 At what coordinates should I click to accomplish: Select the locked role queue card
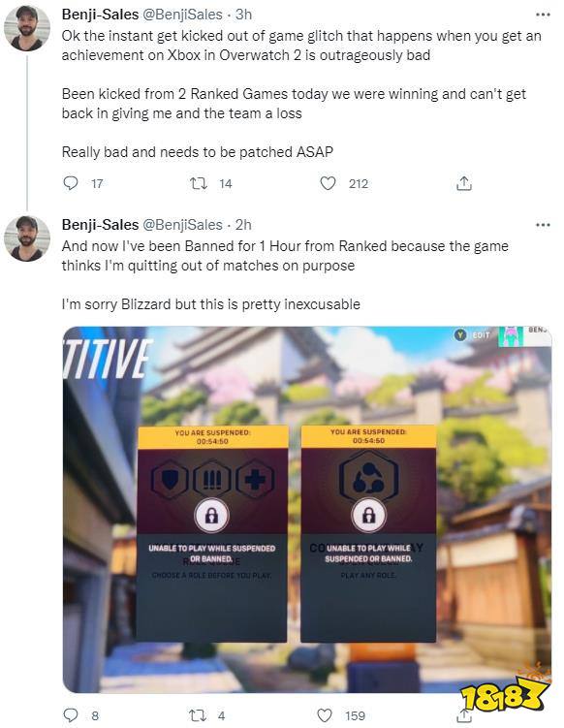[x=212, y=534]
